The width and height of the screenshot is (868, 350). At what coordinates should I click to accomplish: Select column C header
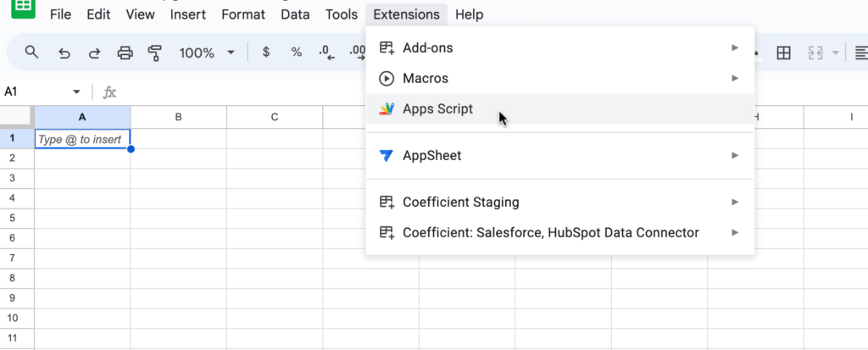275,118
